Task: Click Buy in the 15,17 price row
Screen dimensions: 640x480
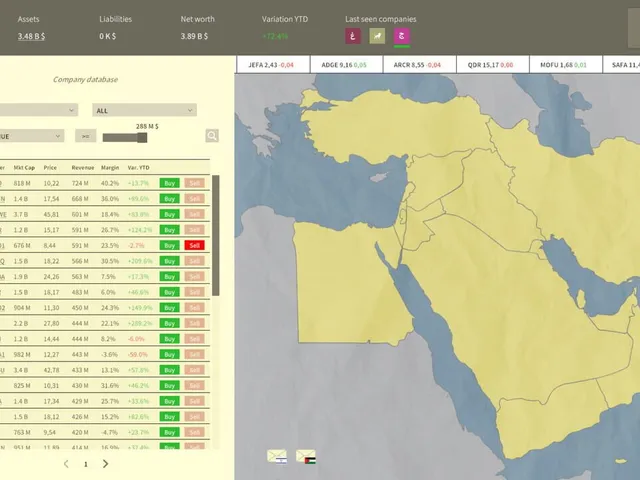Action: click(169, 229)
